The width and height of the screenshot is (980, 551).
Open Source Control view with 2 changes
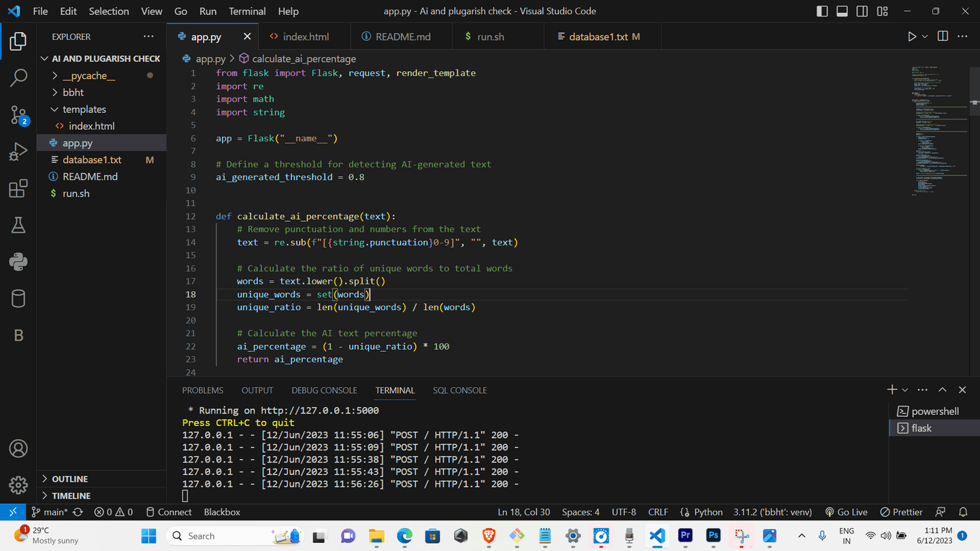18,115
